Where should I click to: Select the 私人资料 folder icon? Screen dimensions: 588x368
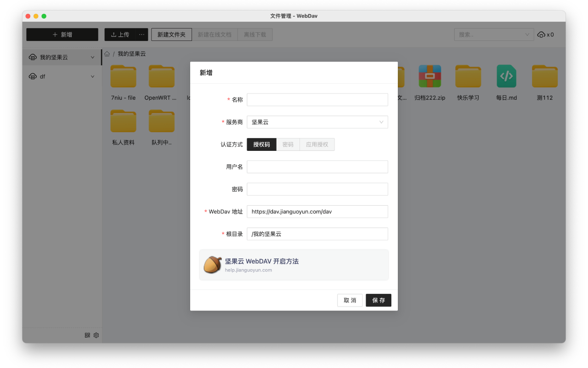[x=123, y=121]
